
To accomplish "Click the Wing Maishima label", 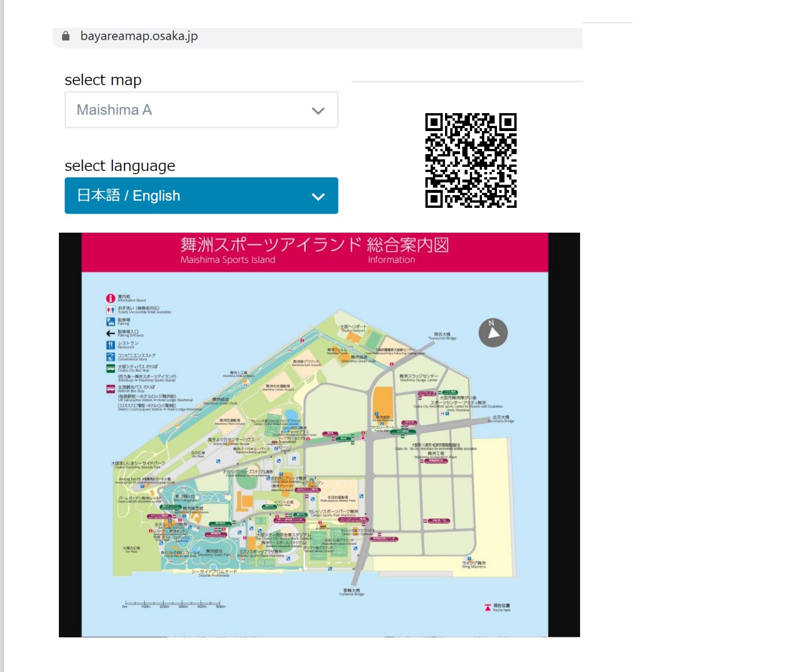I will (474, 565).
